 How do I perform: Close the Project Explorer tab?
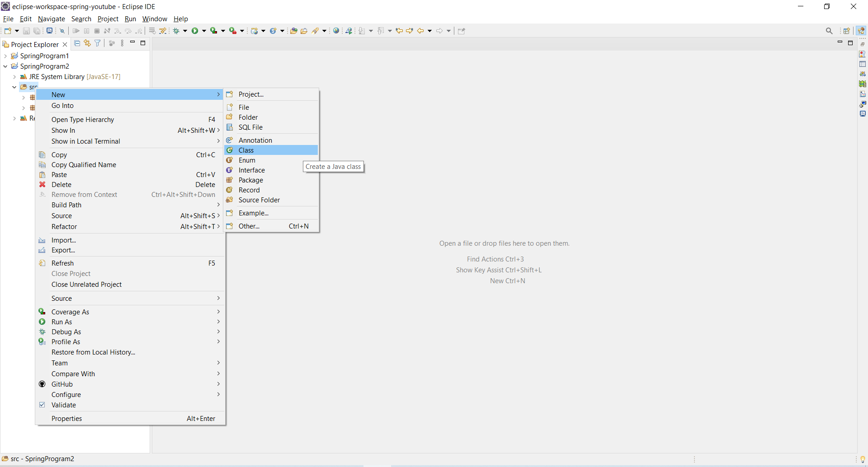[x=65, y=44]
